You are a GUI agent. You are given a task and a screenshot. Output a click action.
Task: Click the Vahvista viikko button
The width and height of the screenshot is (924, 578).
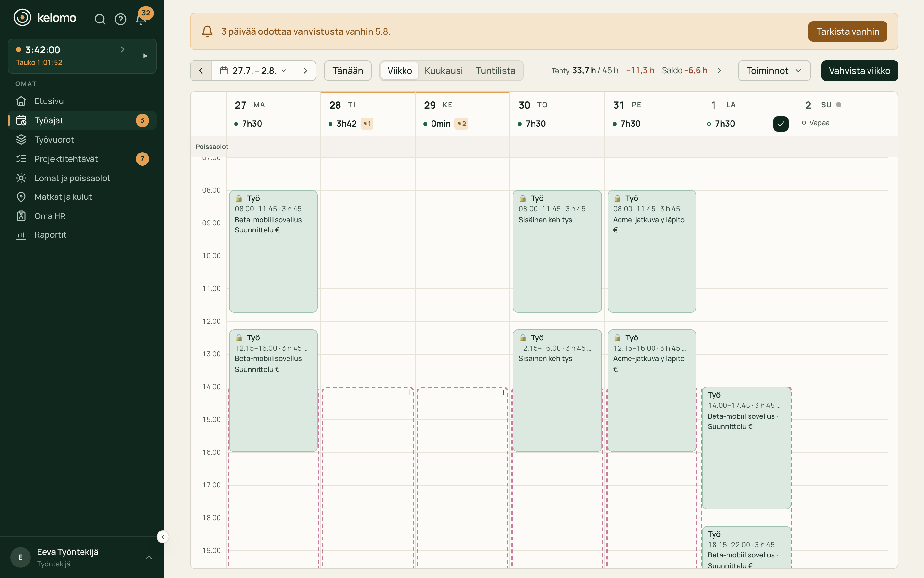tap(860, 71)
